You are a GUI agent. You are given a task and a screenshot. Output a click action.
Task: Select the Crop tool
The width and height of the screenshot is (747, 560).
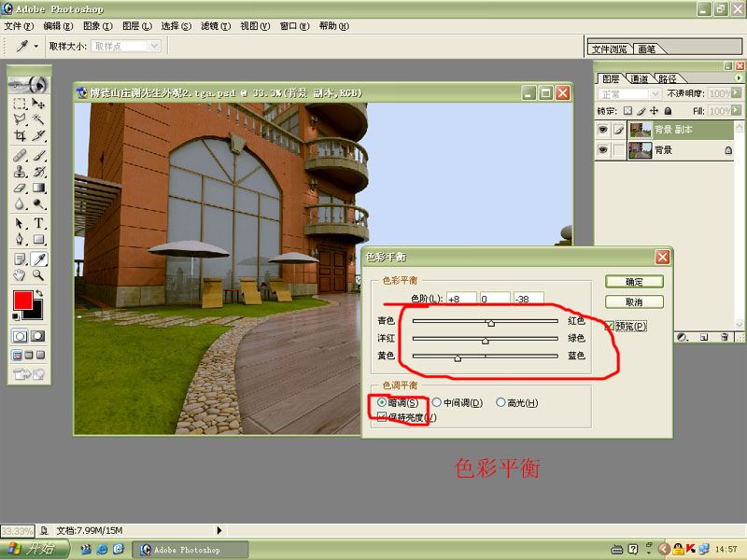pyautogui.click(x=20, y=135)
